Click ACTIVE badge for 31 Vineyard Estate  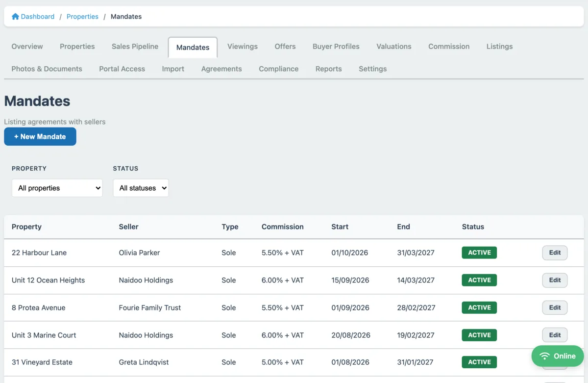coord(479,362)
